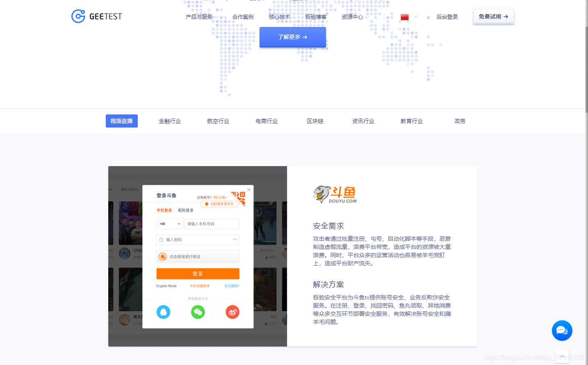
Task: Select the 视频直播 industry tab
Action: pyautogui.click(x=122, y=121)
